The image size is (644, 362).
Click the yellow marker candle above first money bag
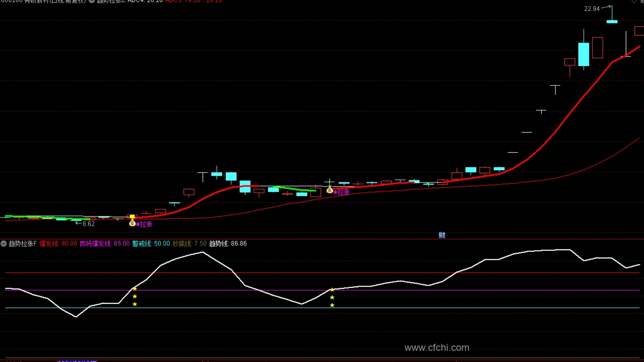point(132,216)
